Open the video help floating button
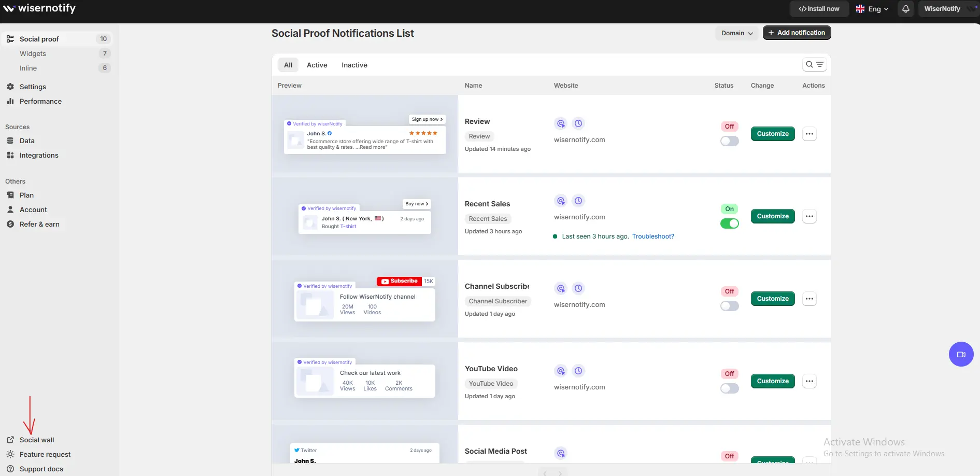 click(961, 354)
